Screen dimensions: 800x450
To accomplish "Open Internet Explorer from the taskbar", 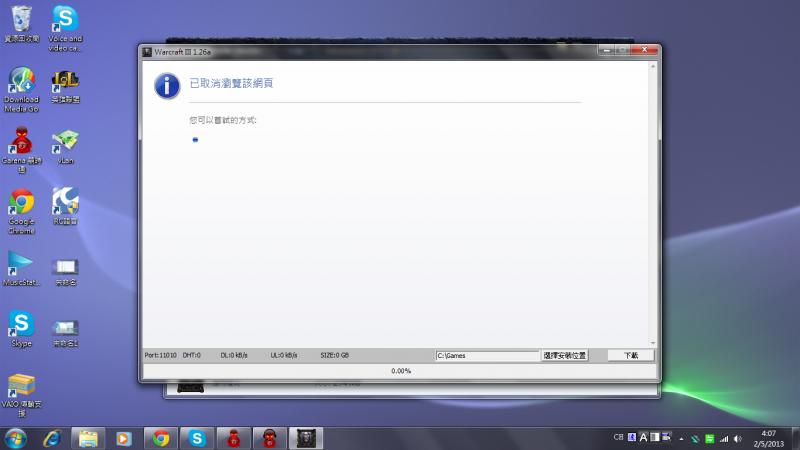I will point(52,438).
